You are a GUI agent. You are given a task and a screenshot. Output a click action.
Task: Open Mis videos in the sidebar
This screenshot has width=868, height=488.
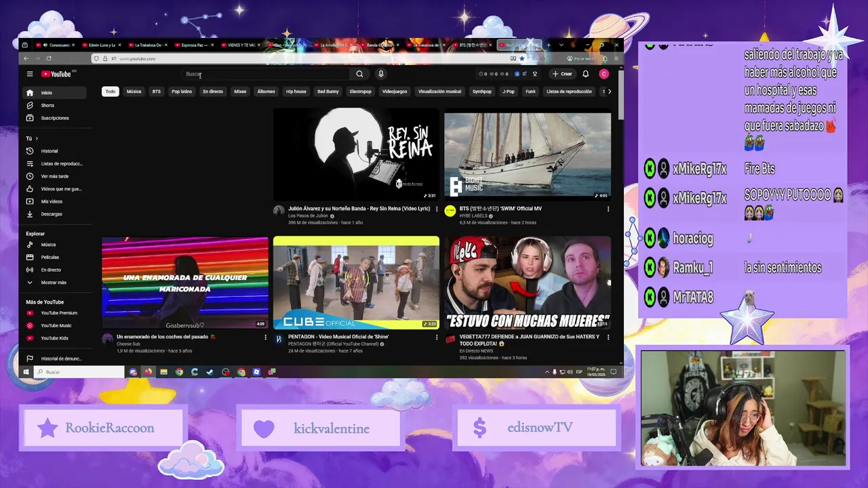coord(56,201)
